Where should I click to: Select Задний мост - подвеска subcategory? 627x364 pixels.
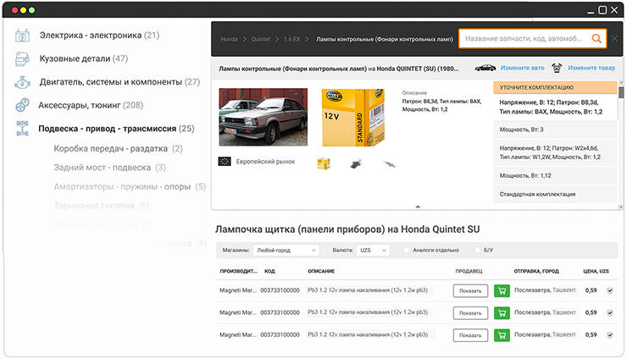pos(109,168)
